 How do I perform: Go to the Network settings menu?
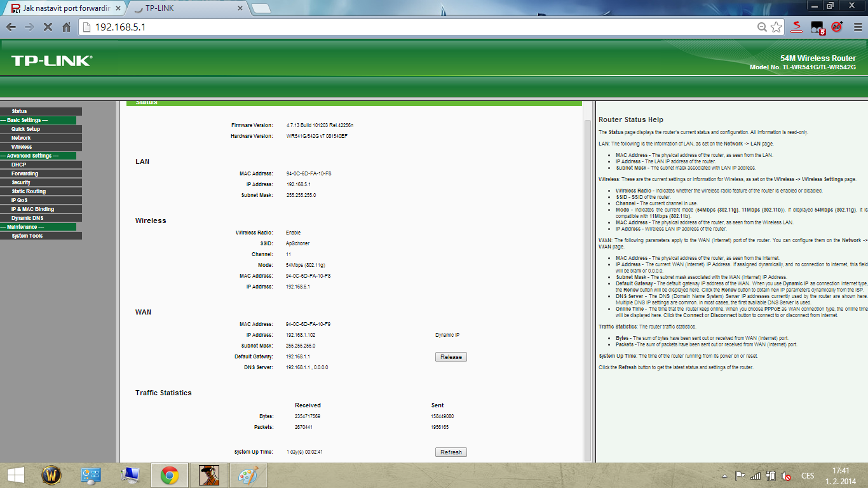pos(41,138)
